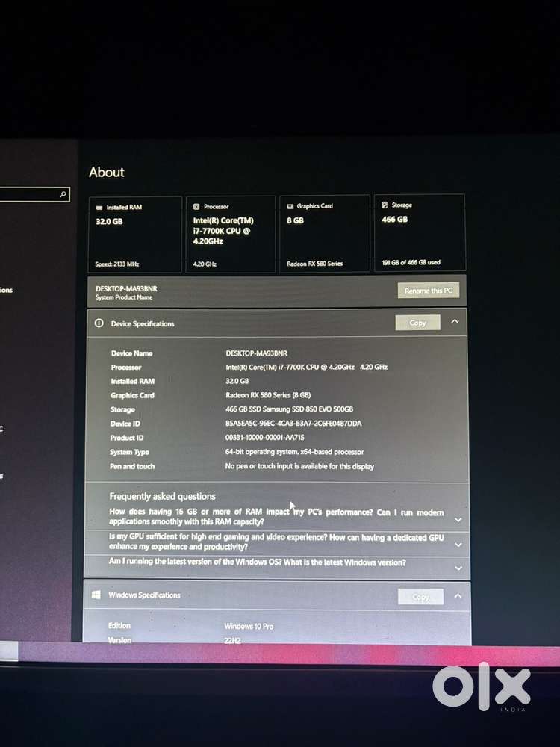Select the Intel Core i7-7700K processor card text

pyautogui.click(x=223, y=231)
